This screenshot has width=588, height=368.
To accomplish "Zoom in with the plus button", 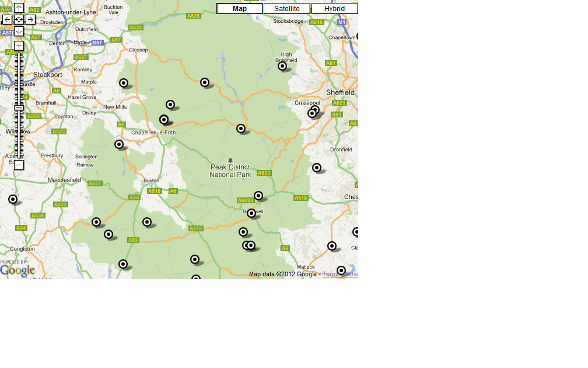I will (19, 46).
